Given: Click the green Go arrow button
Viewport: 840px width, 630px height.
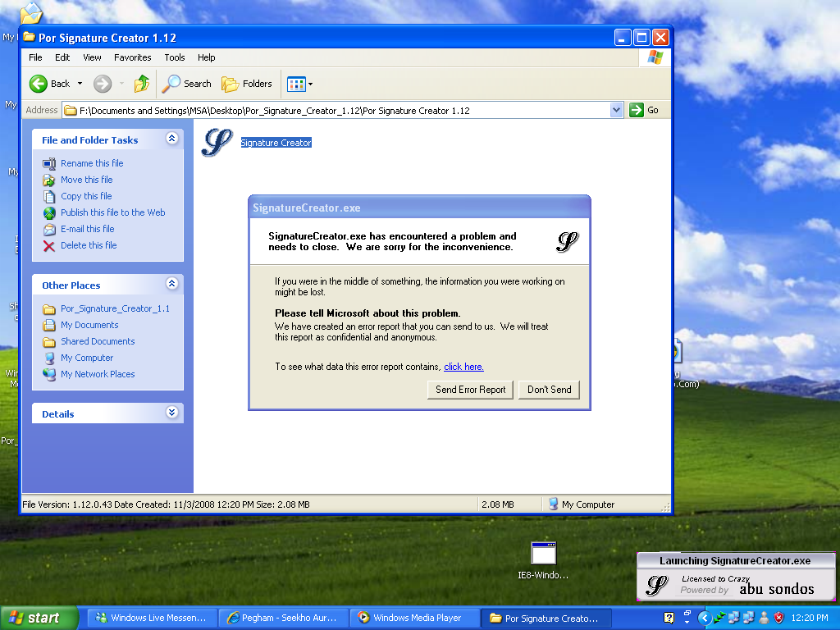Looking at the screenshot, I should pyautogui.click(x=637, y=111).
